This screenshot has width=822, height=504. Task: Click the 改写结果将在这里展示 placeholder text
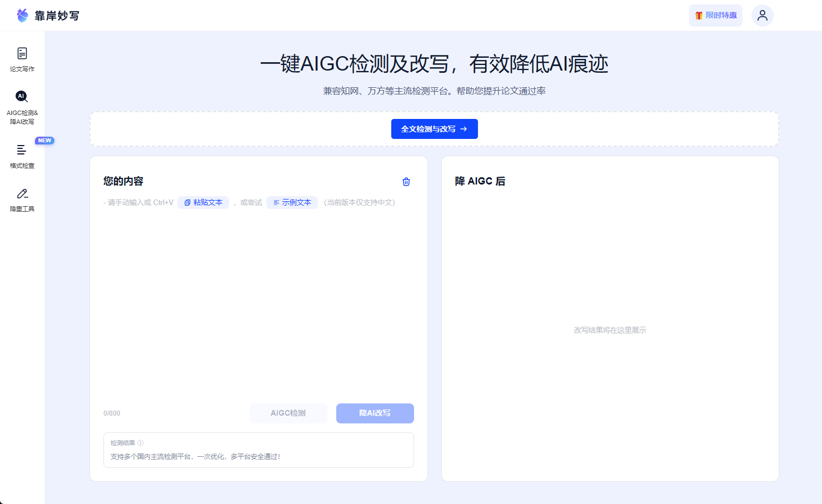click(x=610, y=330)
